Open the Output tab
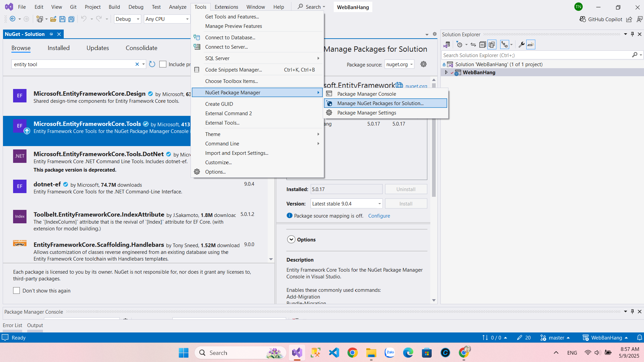 (35, 325)
